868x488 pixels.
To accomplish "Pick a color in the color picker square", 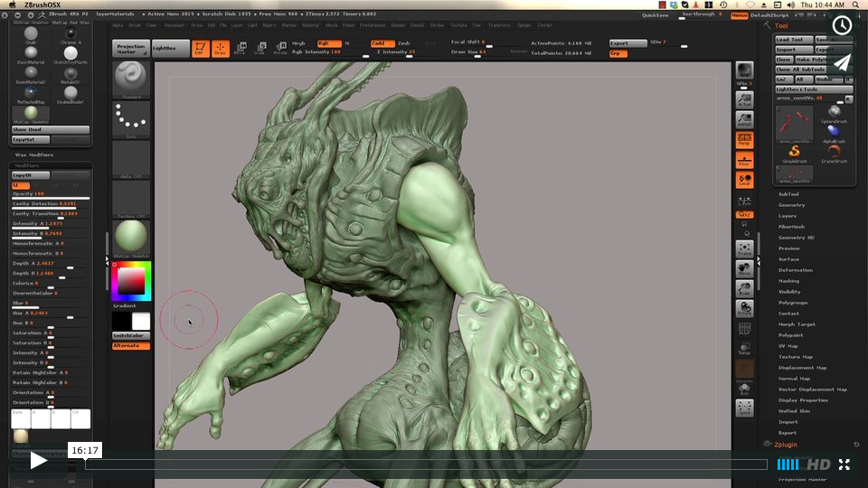I will pos(131,282).
